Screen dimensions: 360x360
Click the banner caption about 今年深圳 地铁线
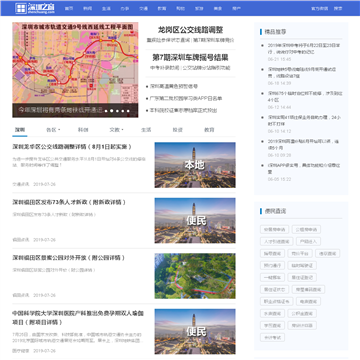pyautogui.click(x=60, y=110)
